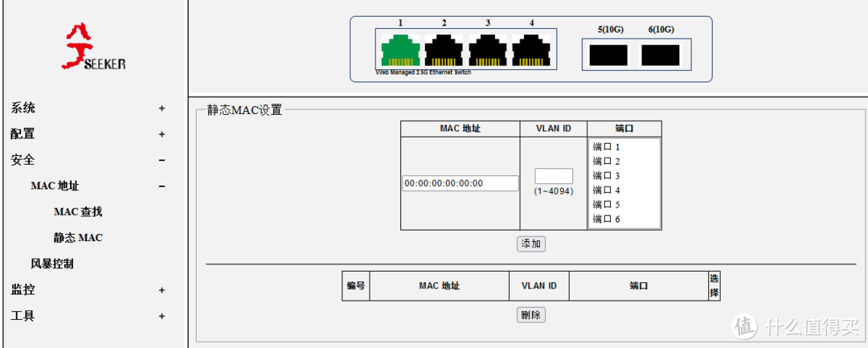Click the 5(10G) SFP port icon
Image resolution: width=868 pixels, height=348 pixels.
[609, 55]
